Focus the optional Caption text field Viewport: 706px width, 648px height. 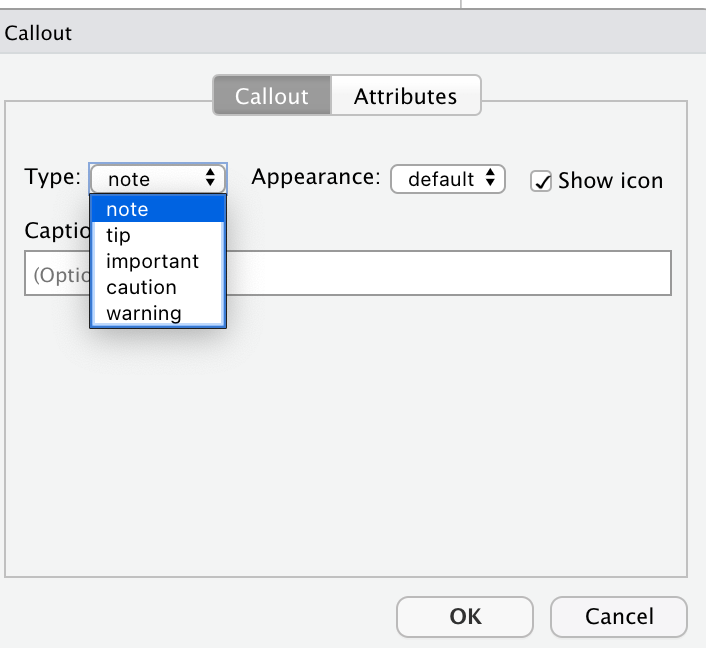coord(450,274)
